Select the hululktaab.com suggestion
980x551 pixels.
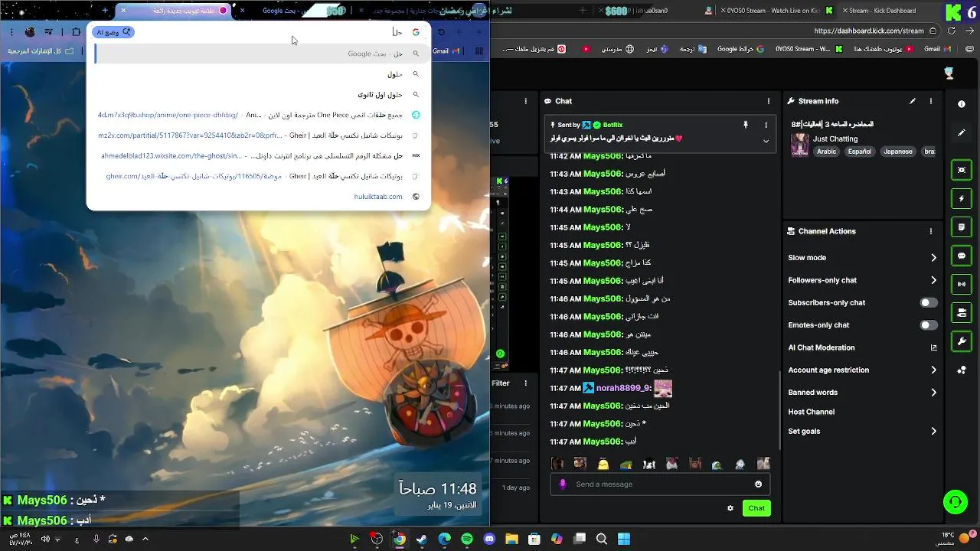259,197
